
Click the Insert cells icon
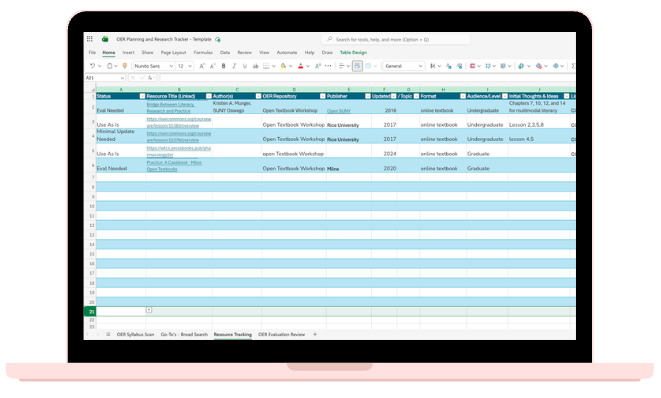(521, 66)
